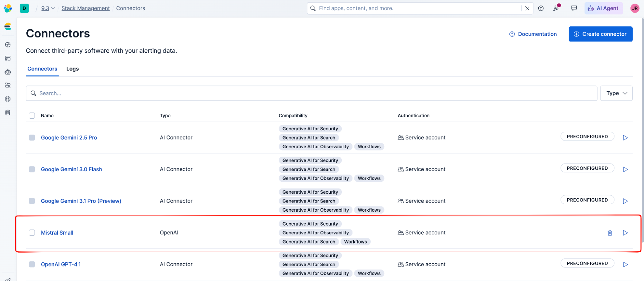Run the Google Gemini 2.5 Pro connector
Viewport: 644px width, 281px height.
(x=625, y=138)
